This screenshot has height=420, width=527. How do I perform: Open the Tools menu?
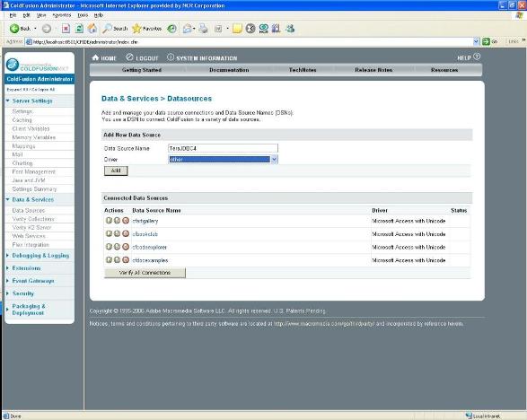(83, 15)
